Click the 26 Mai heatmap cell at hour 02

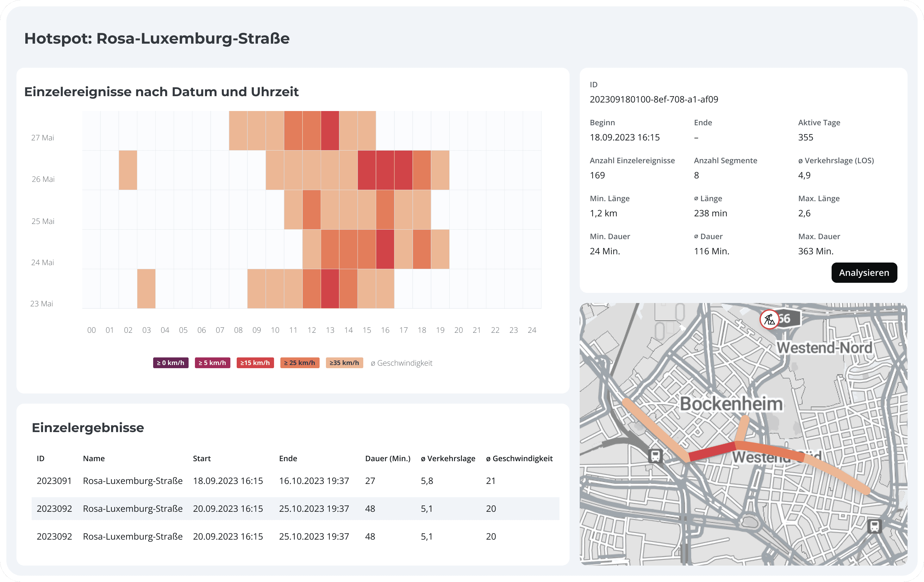click(x=128, y=170)
